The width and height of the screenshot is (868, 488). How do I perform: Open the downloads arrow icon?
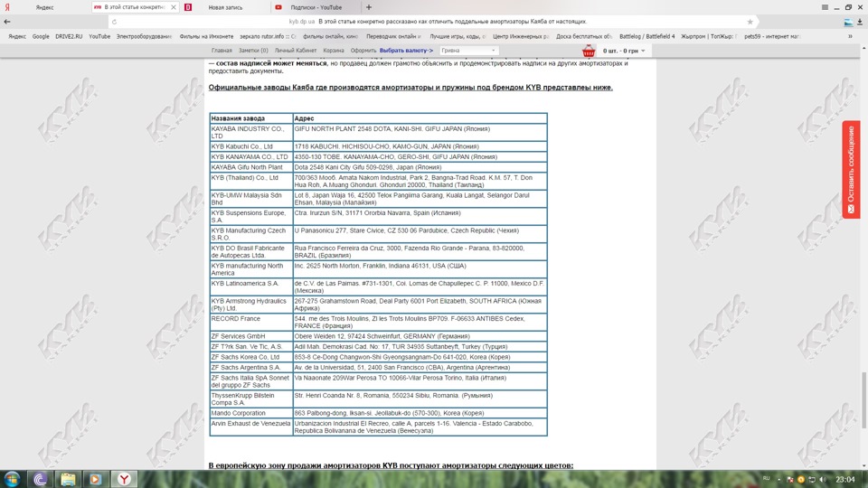(x=860, y=22)
